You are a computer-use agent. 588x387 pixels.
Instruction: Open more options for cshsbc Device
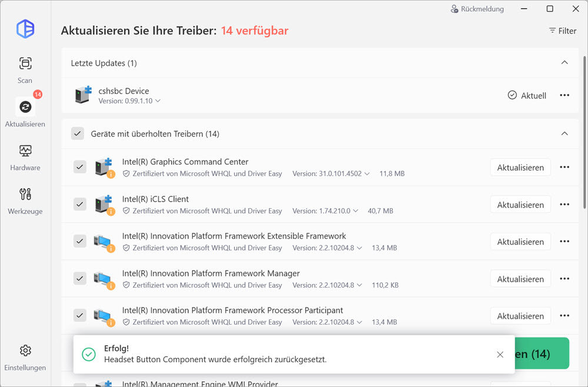(x=564, y=95)
